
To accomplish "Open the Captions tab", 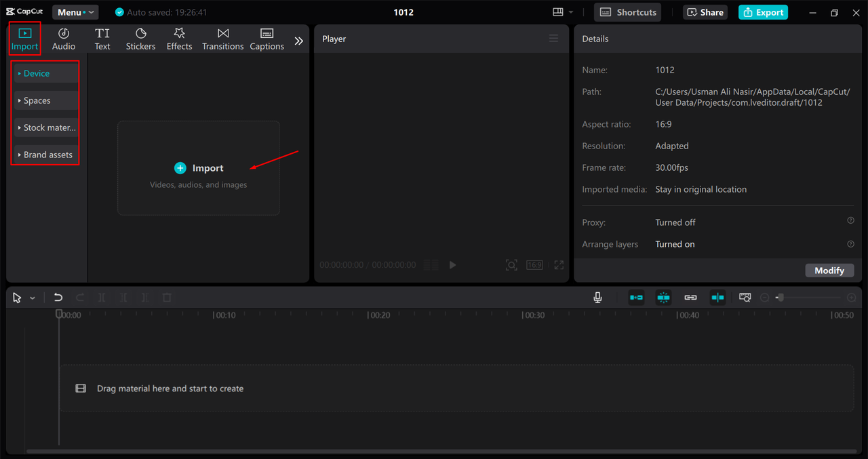I will [267, 39].
